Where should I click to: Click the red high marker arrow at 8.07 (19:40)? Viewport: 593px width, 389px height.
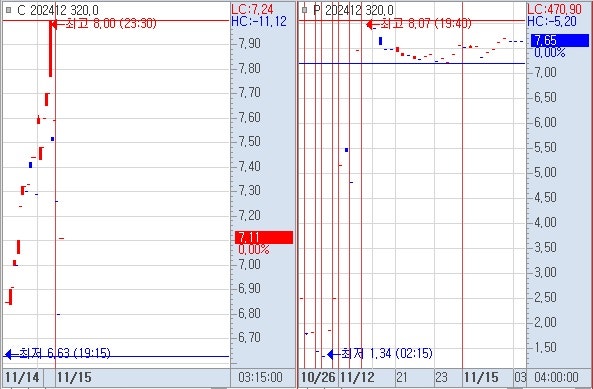(x=370, y=24)
